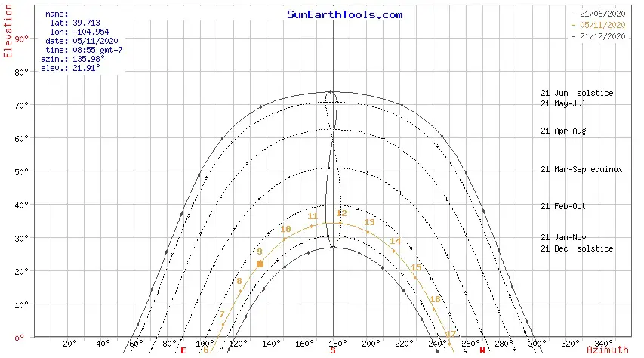The height and width of the screenshot is (358, 644).
Task: Click the 21 Apr-Aug curve label
Action: pos(563,131)
